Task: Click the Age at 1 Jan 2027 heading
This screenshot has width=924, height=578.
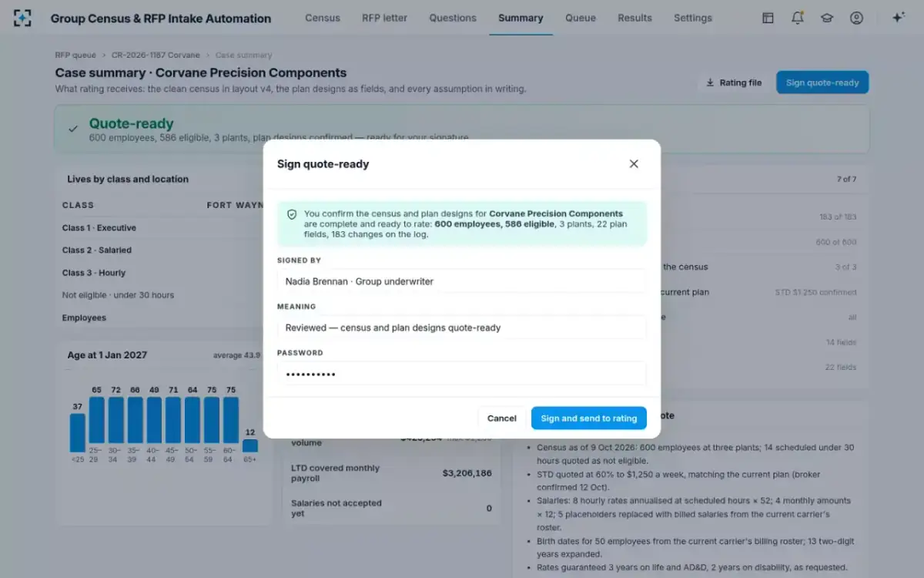Action: (x=107, y=355)
